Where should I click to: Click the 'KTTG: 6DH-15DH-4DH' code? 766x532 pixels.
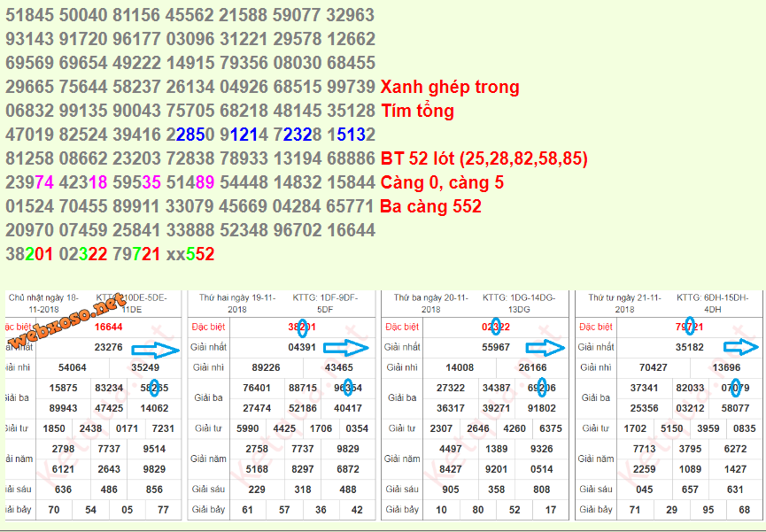tap(713, 304)
